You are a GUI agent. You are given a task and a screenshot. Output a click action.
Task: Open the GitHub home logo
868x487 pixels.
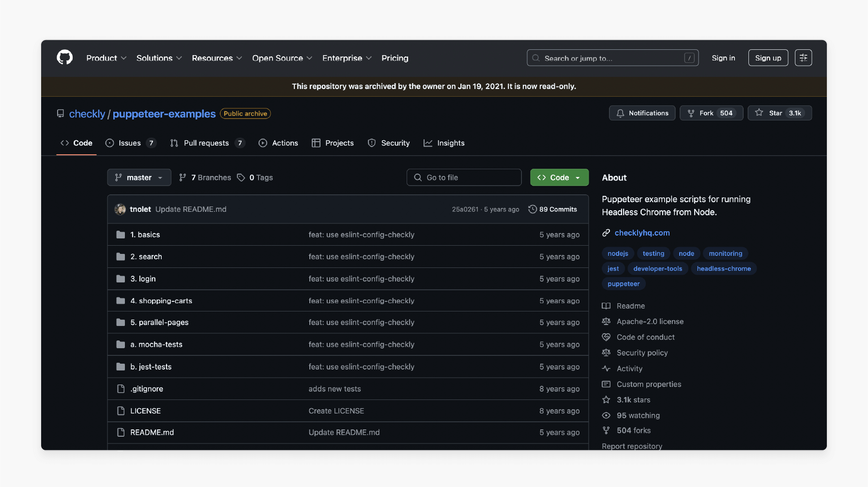pyautogui.click(x=65, y=58)
